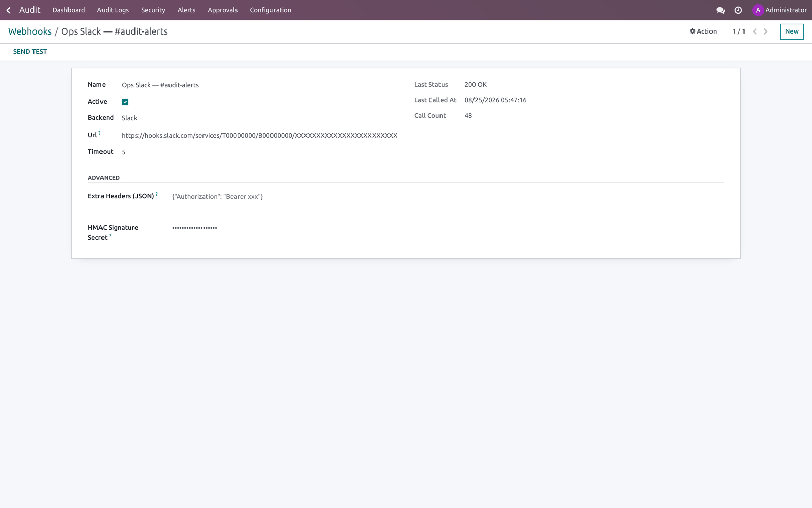Open the Alerts menu
This screenshot has width=812, height=508.
pyautogui.click(x=186, y=10)
